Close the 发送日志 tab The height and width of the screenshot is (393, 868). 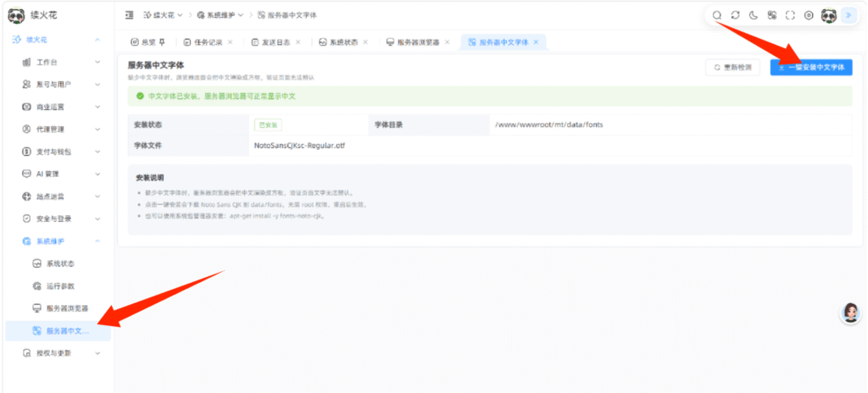click(x=298, y=42)
